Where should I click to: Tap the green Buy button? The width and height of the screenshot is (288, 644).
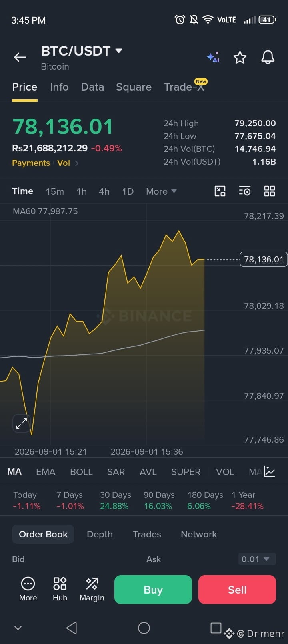point(153,590)
